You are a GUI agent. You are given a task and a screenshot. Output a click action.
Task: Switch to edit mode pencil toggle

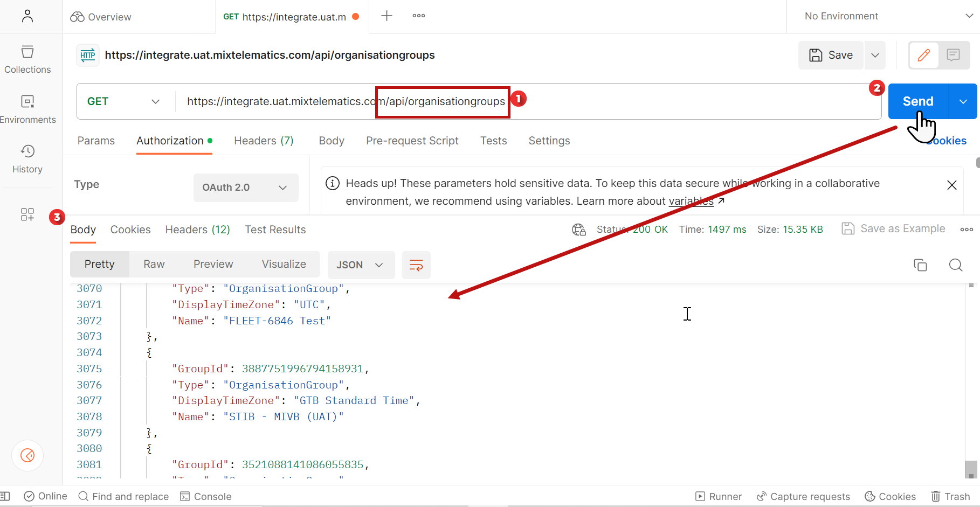pyautogui.click(x=924, y=55)
